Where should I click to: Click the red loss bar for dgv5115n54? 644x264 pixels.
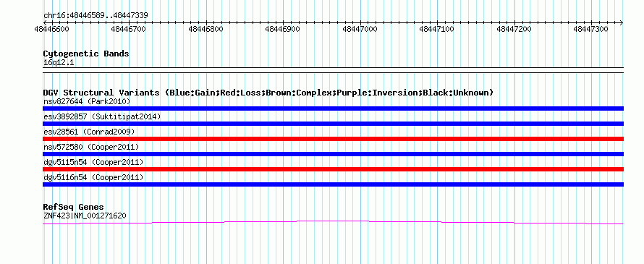tap(333, 169)
